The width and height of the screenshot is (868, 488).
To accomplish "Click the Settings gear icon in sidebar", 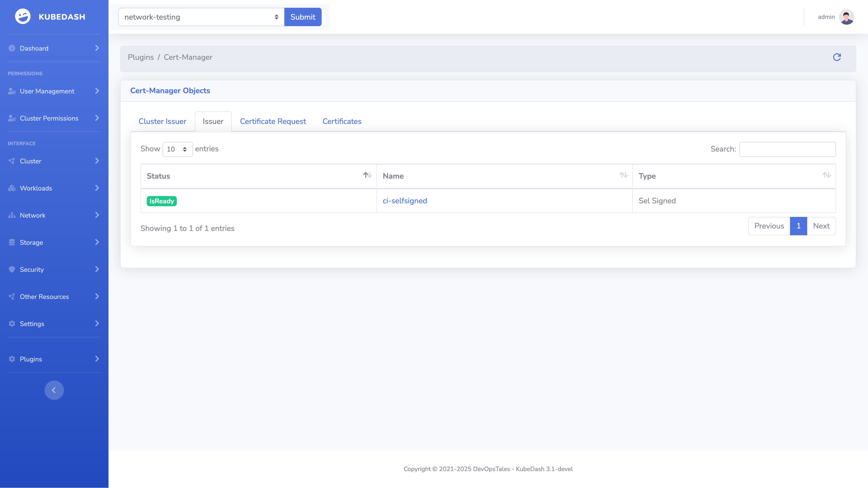I will 12,324.
